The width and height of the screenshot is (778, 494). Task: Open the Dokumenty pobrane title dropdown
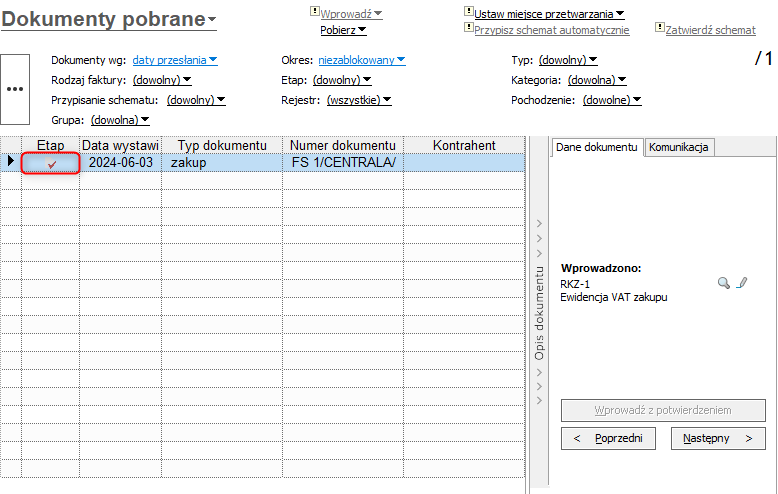pos(109,19)
